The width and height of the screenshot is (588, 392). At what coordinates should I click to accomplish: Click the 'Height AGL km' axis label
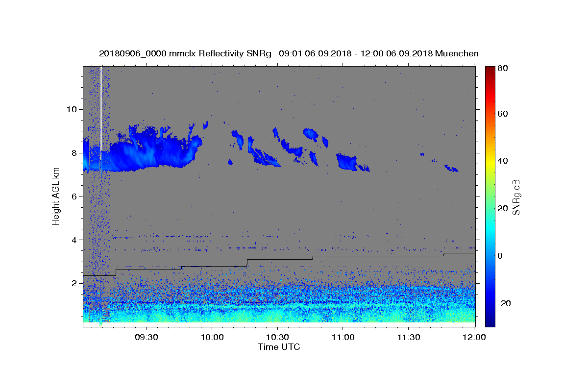[56, 196]
